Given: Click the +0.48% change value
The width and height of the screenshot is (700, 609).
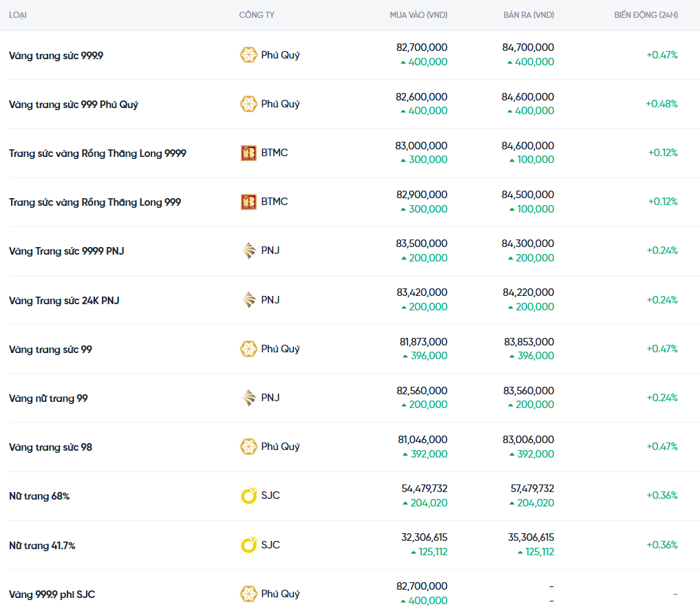Looking at the screenshot, I should point(661,104).
